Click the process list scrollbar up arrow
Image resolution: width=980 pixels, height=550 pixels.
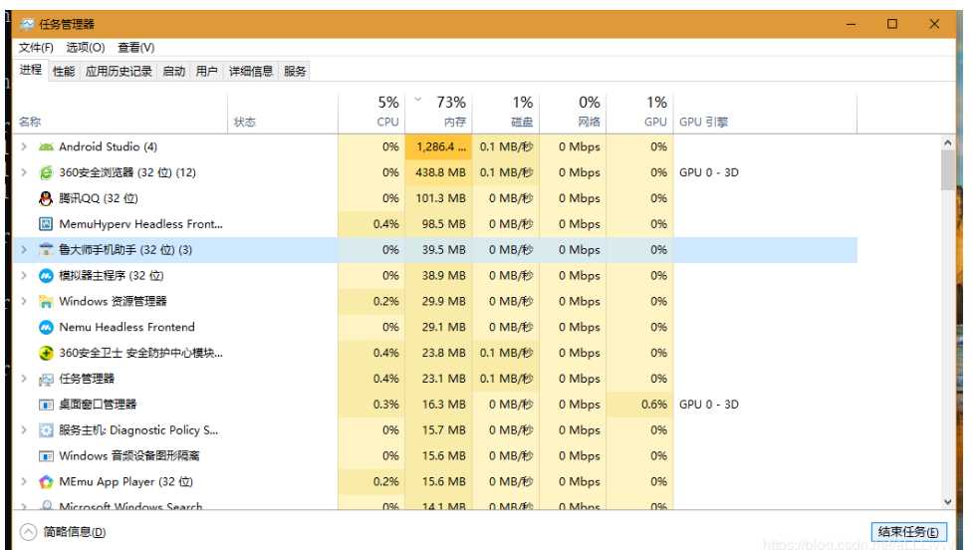(x=947, y=143)
